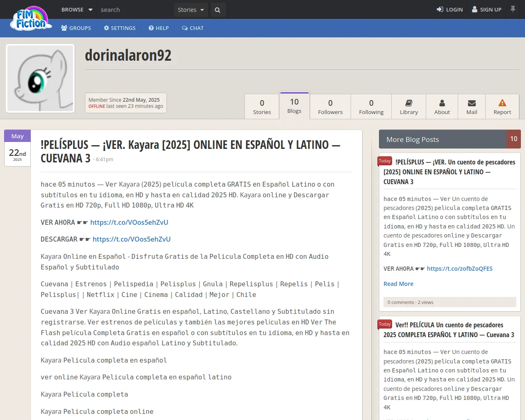The width and height of the screenshot is (525, 420).
Task: Click the pin icon in top bar
Action: coord(513,9)
